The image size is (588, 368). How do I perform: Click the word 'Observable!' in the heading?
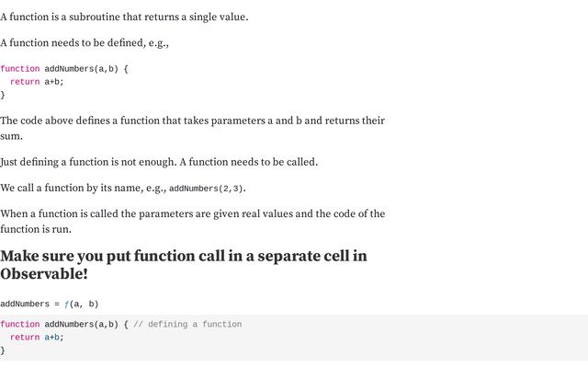coord(44,274)
